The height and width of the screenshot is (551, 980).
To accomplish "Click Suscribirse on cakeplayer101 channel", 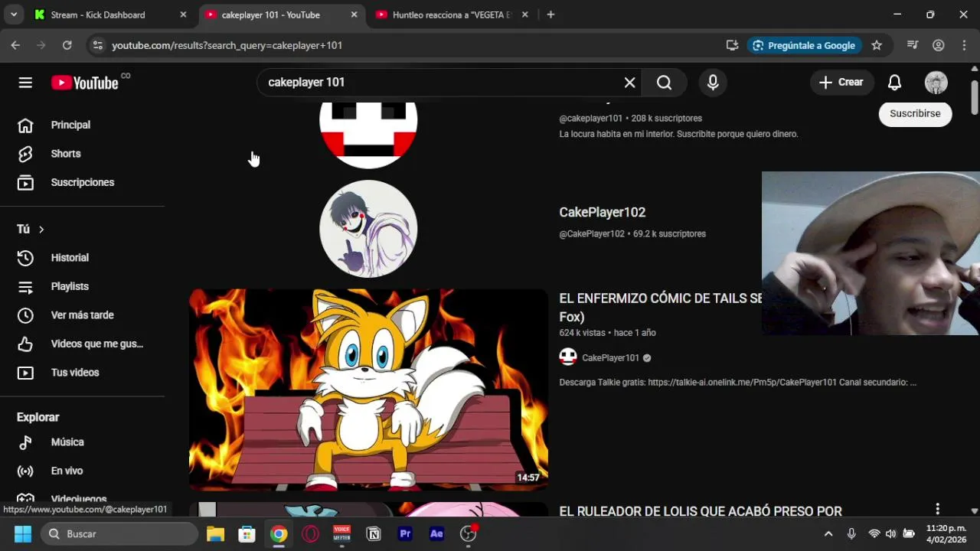I will click(x=915, y=113).
